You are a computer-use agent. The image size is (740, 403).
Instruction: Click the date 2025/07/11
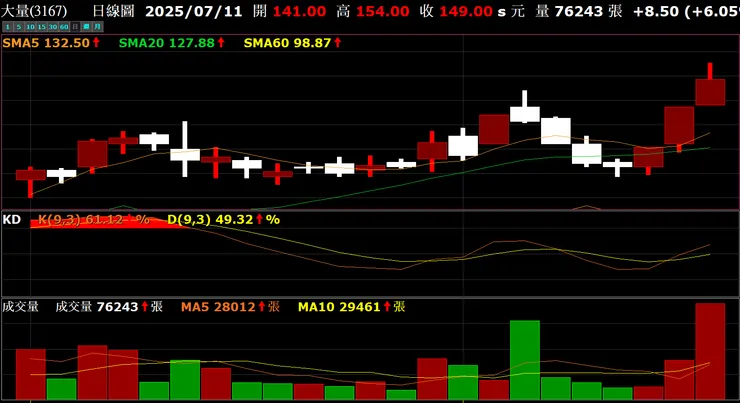click(x=193, y=11)
